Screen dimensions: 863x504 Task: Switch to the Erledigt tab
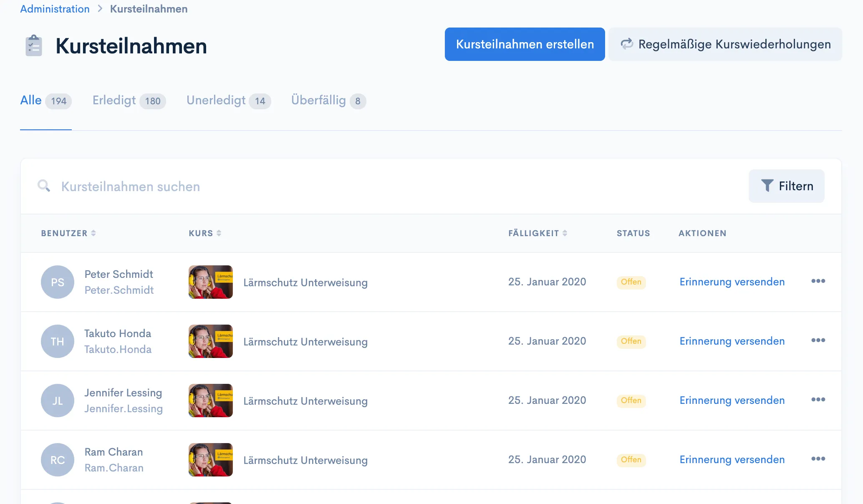[x=129, y=101]
